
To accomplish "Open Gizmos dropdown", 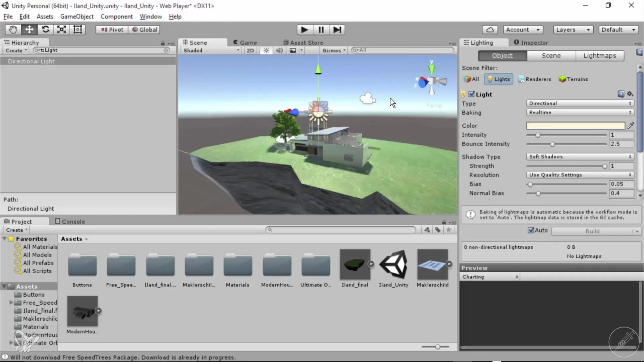I will 334,50.
